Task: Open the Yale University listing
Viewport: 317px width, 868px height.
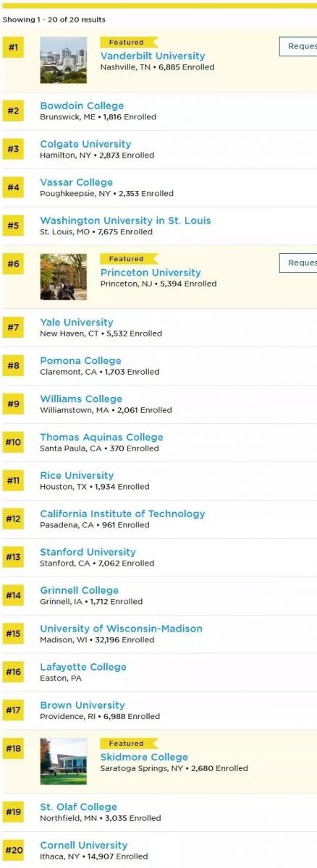Action: [77, 323]
